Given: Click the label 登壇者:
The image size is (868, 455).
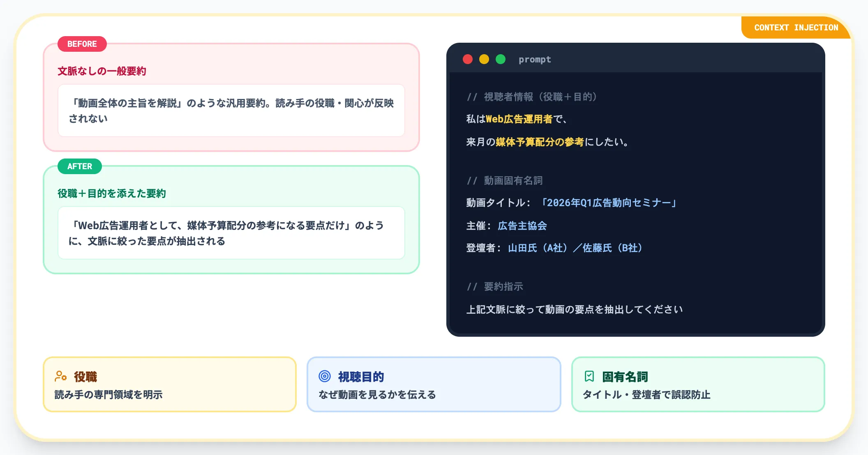Looking at the screenshot, I should pos(483,248).
